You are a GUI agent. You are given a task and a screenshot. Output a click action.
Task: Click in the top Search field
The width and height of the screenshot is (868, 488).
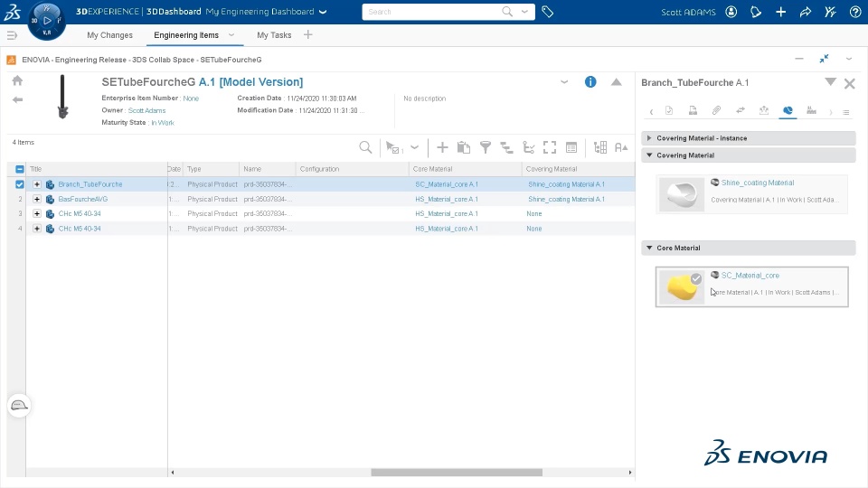[432, 12]
